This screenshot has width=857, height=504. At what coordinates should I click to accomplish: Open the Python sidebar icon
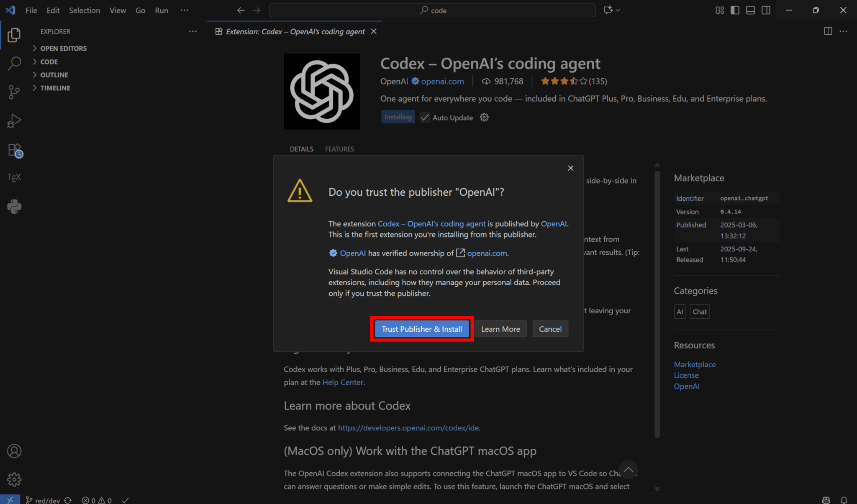(14, 207)
